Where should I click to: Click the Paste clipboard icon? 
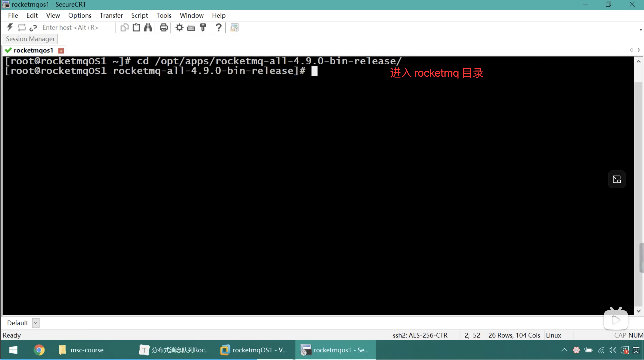click(136, 27)
